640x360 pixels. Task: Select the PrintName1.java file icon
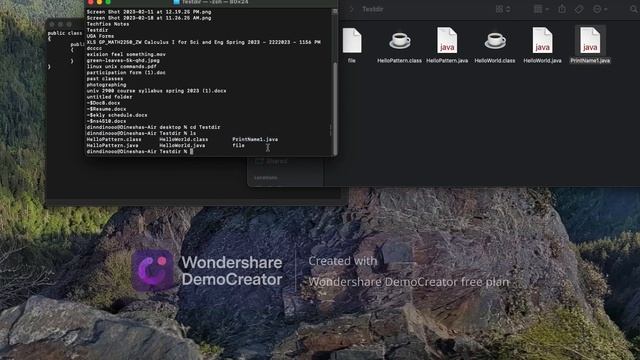point(590,40)
